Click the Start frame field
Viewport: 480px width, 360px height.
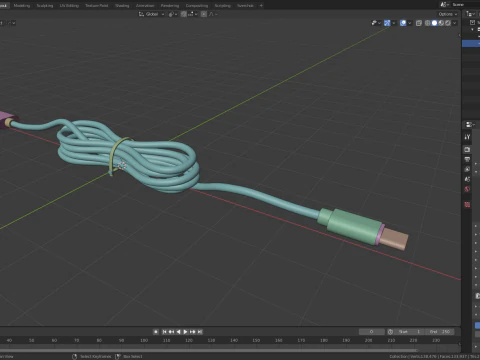pos(409,332)
